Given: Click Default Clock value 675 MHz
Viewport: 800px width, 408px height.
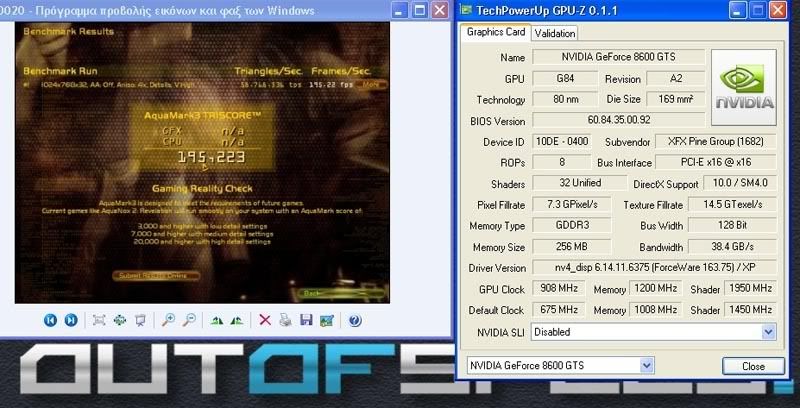Looking at the screenshot, I should (559, 310).
